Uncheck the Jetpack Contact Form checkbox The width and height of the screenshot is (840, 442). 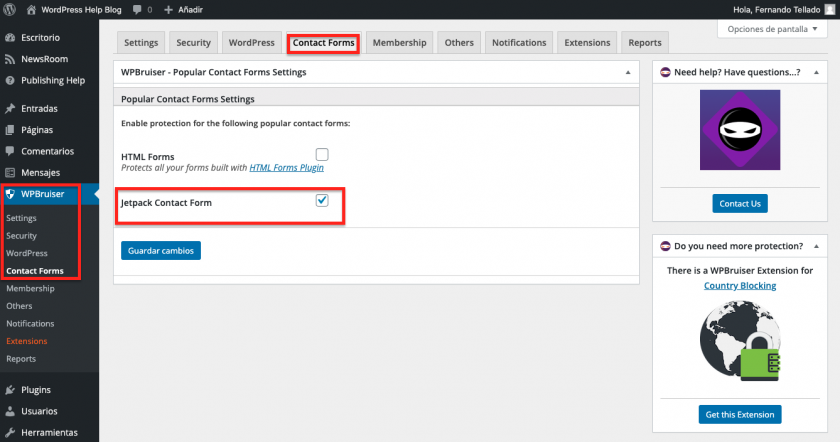(x=322, y=200)
